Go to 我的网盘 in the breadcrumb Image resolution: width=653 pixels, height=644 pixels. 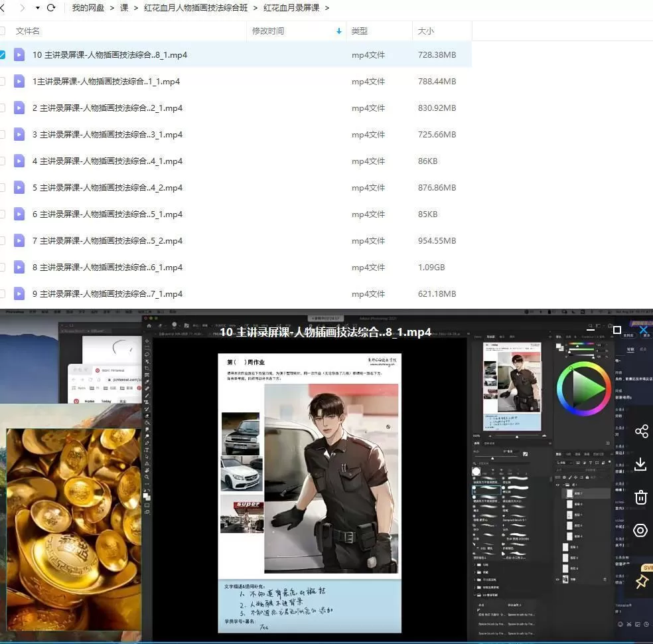[88, 8]
